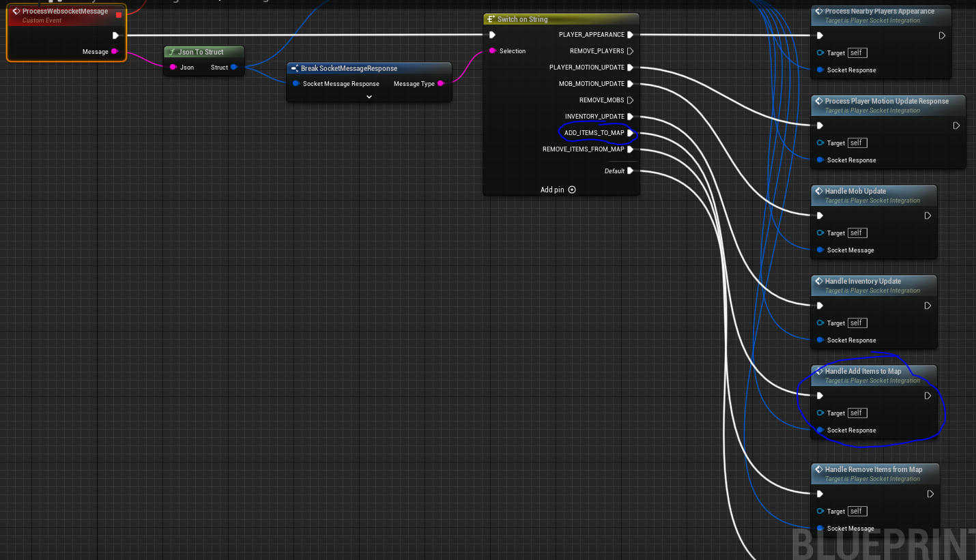
Task: Click the REMOVE_ITEMS_FROM_MAP output exec pin
Action: tap(630, 149)
